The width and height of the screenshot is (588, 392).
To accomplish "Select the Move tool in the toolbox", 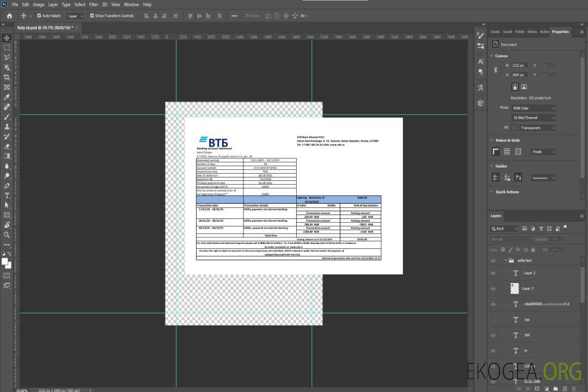I will click(7, 38).
